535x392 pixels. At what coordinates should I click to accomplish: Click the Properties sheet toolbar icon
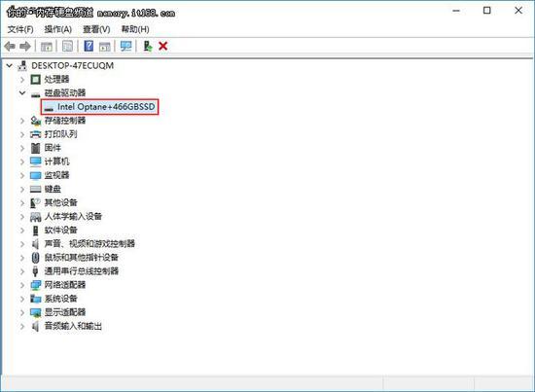[x=67, y=46]
